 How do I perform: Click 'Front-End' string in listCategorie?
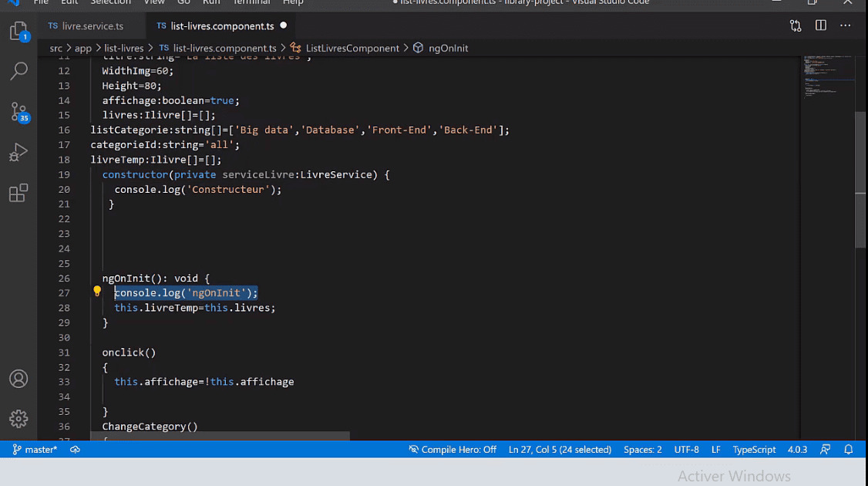(399, 130)
